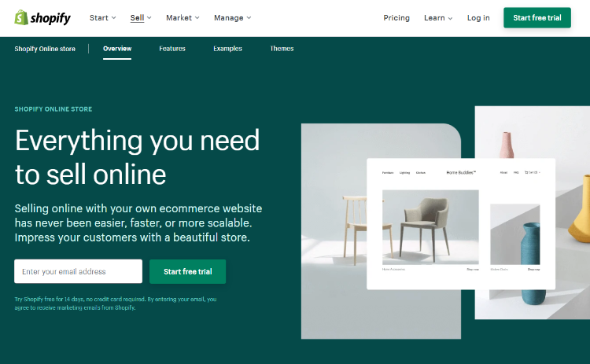Open the Manage dropdown menu
590x364 pixels.
[x=232, y=17]
